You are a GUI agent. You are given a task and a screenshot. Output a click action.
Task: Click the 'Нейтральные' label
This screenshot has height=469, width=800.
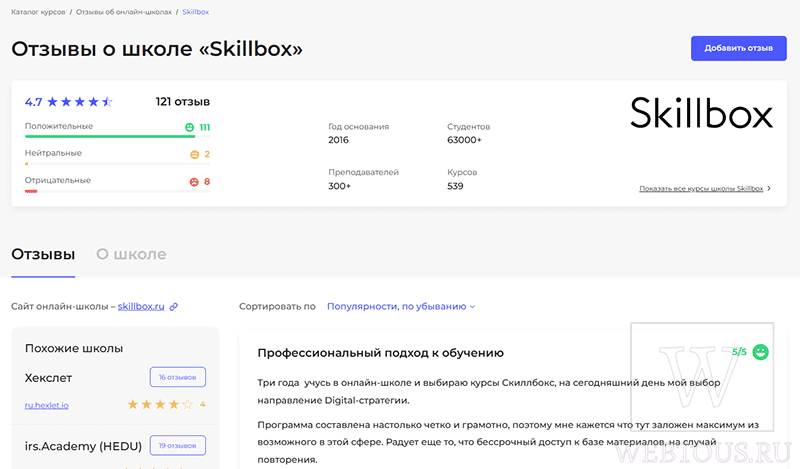pos(53,153)
